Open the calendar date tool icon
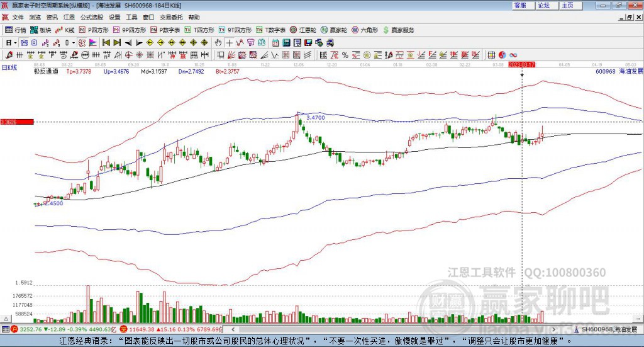 click(275, 43)
